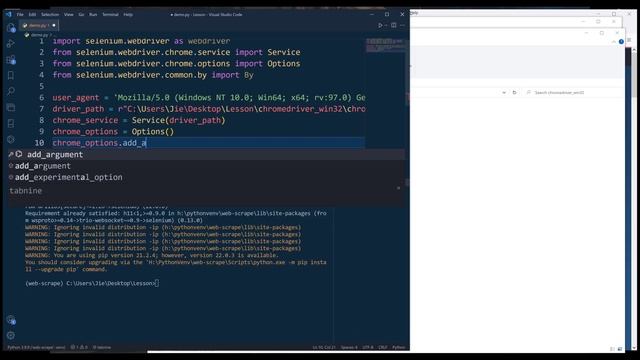This screenshot has width=640, height=360.
Task: Click line 6 user_agent in editor
Action: [209, 98]
